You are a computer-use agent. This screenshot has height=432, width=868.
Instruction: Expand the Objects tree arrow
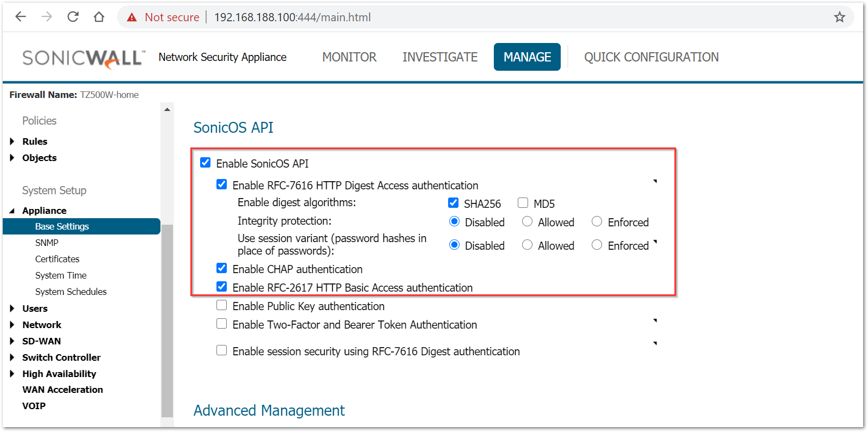pos(12,158)
